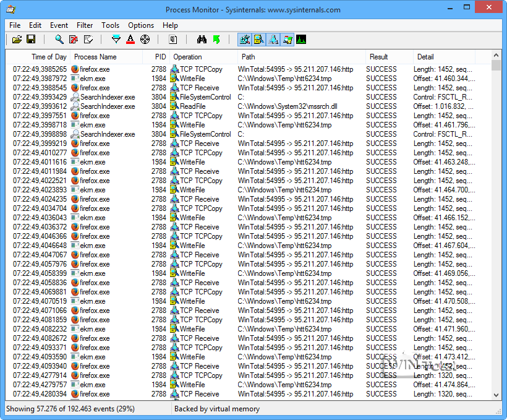
Task: Click the scrollbar up arrow
Action: click(496, 55)
